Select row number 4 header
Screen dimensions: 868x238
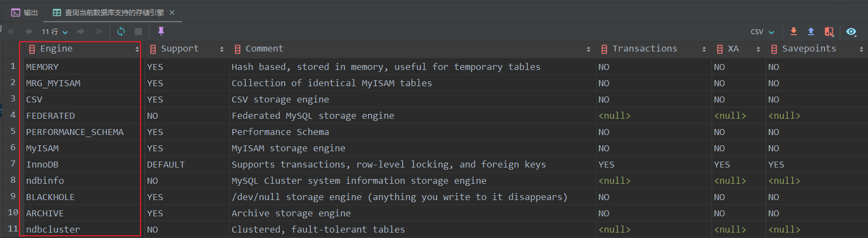12,115
